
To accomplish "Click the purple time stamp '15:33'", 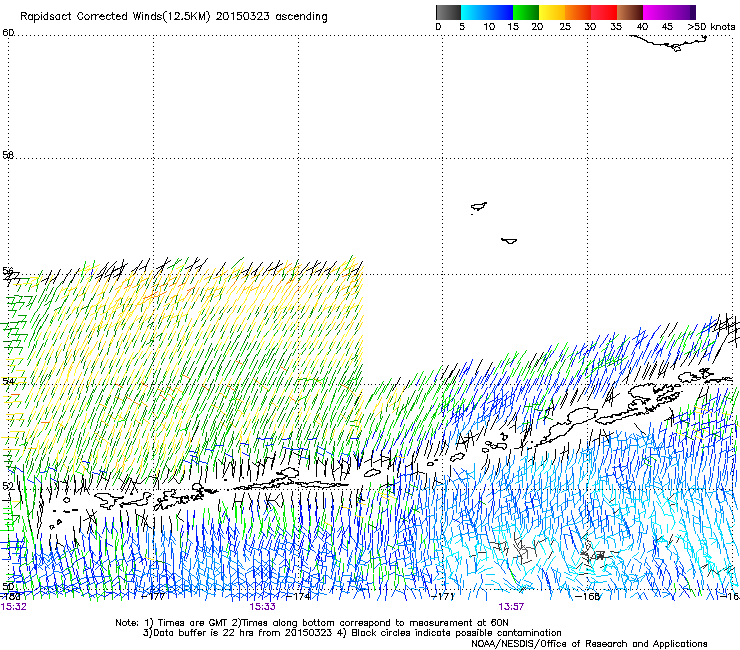I will 262,607.
